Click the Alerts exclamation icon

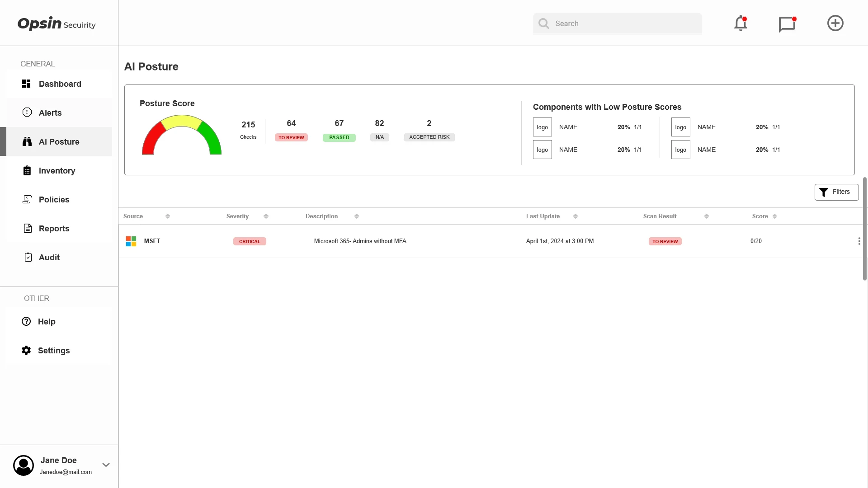27,112
